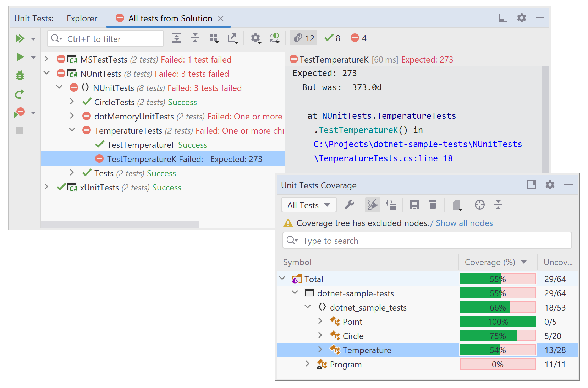This screenshot has height=388, width=588.
Task: Run all tests with the double-arrow icon
Action: [20, 38]
